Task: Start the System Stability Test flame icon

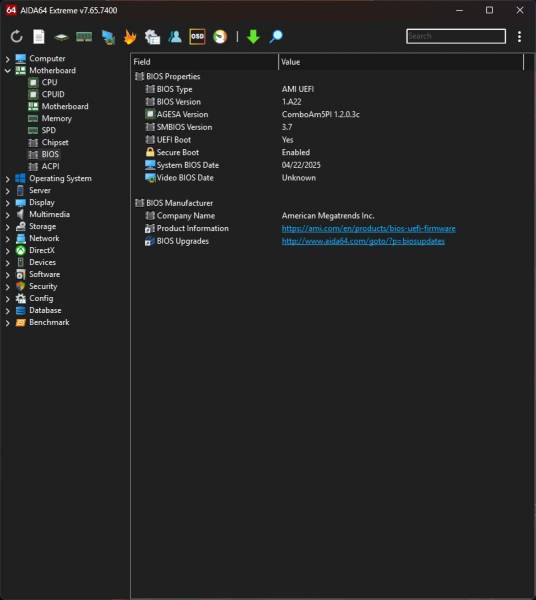Action: tap(130, 37)
